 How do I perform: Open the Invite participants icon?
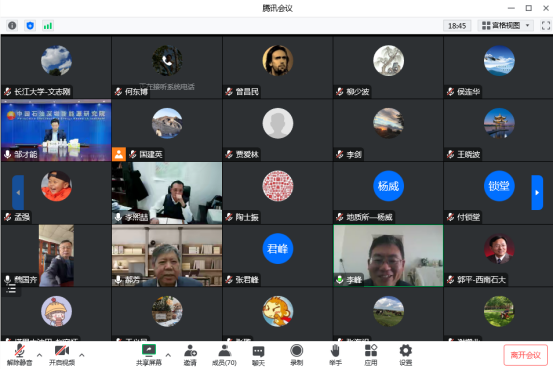190,355
